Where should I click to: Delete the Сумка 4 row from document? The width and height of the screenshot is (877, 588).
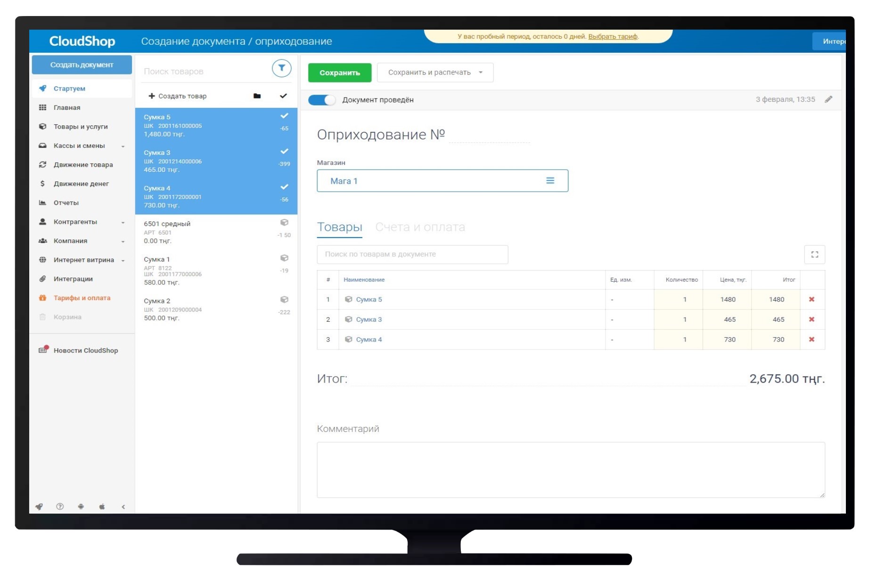811,340
